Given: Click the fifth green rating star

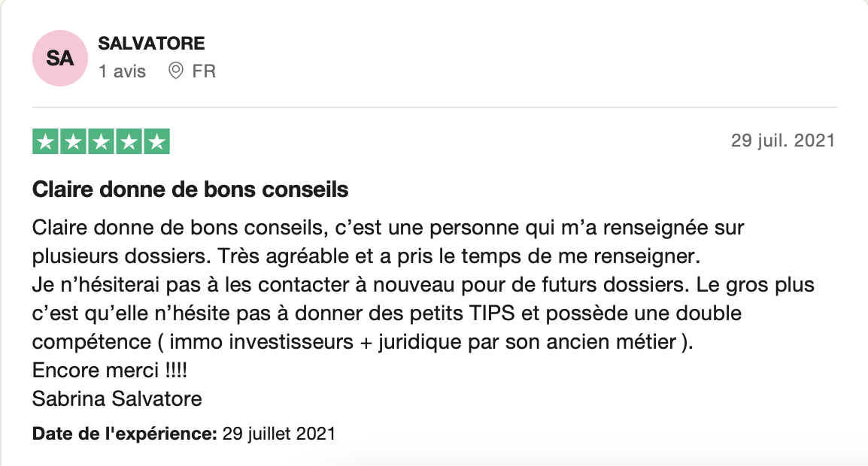Looking at the screenshot, I should tap(156, 141).
